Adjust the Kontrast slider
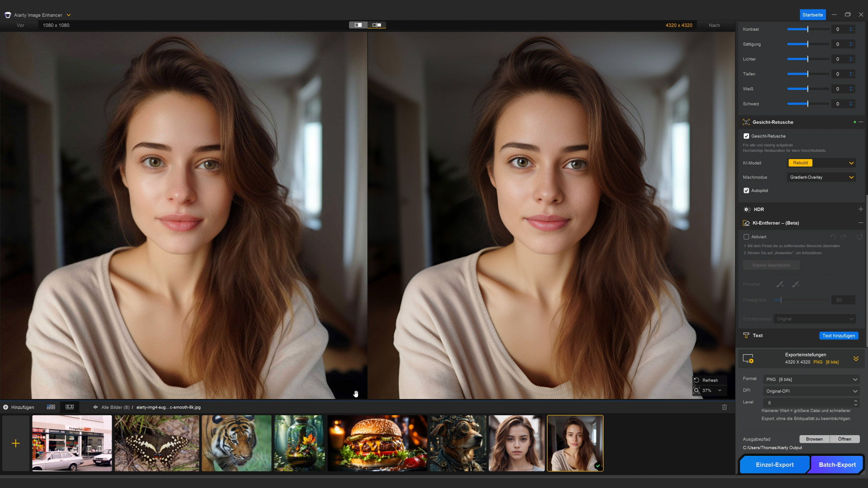The height and width of the screenshot is (488, 868). (x=808, y=29)
